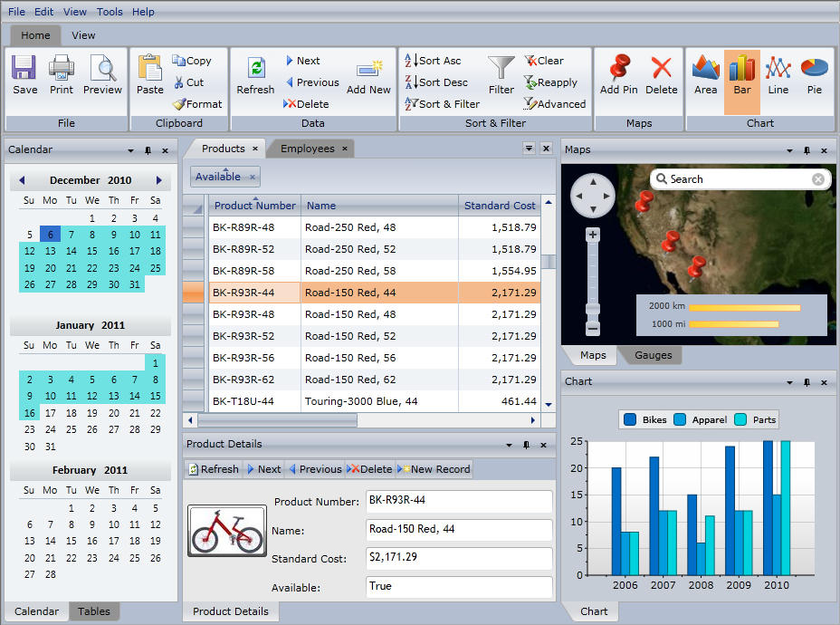Switch to the Gauges tab
Image resolution: width=840 pixels, height=625 pixels.
click(653, 355)
